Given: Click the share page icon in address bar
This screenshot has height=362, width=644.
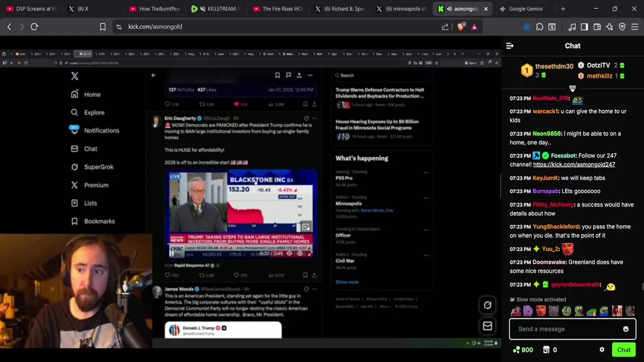Looking at the screenshot, I should click(x=445, y=27).
